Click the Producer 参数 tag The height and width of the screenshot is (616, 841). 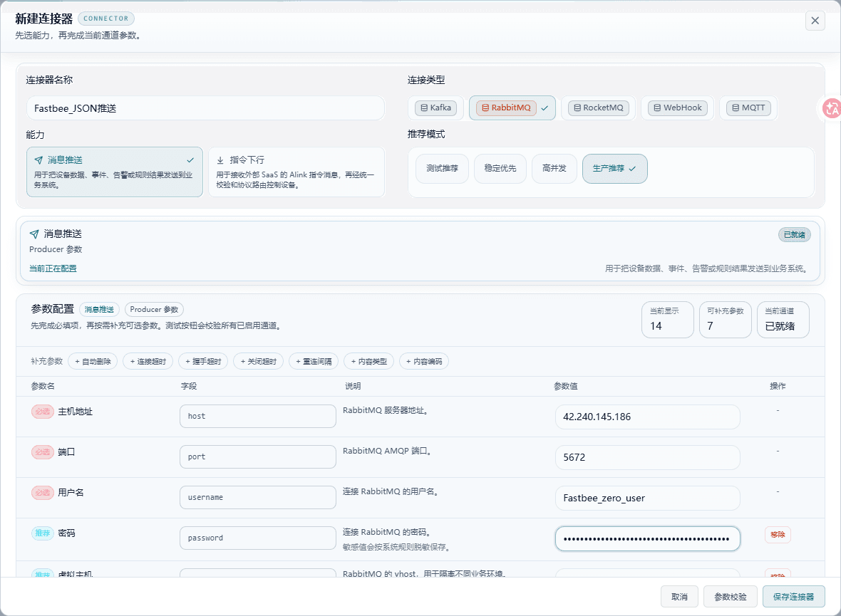click(x=154, y=309)
